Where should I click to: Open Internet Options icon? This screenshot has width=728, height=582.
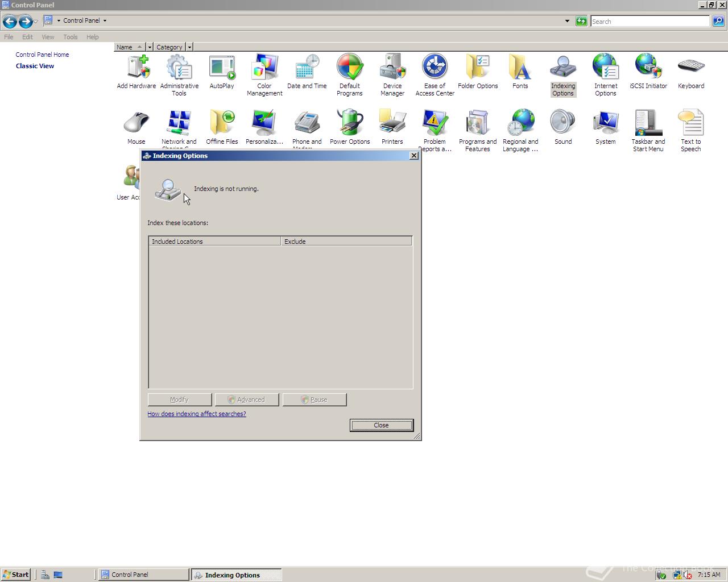click(606, 74)
